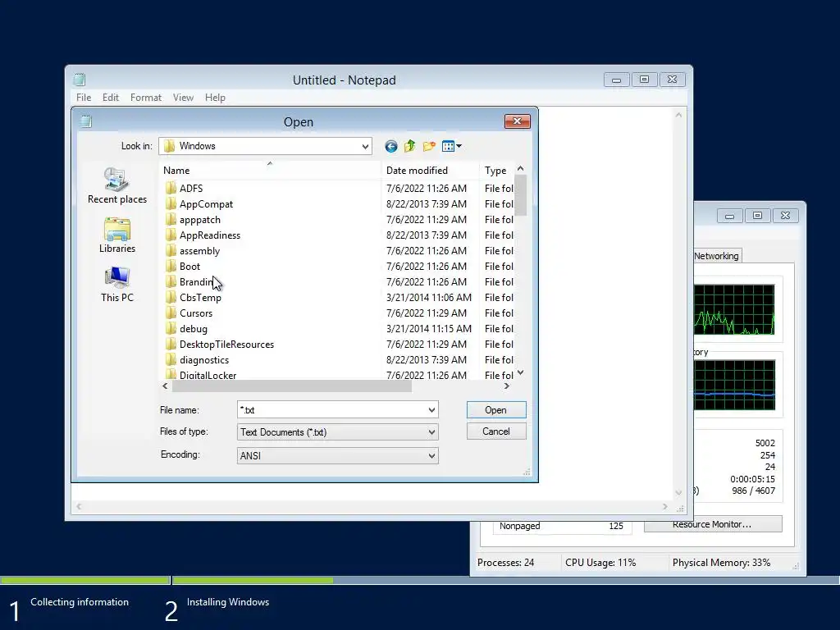Click the memory usage graph in Task Manager
This screenshot has width=840, height=630.
734,385
